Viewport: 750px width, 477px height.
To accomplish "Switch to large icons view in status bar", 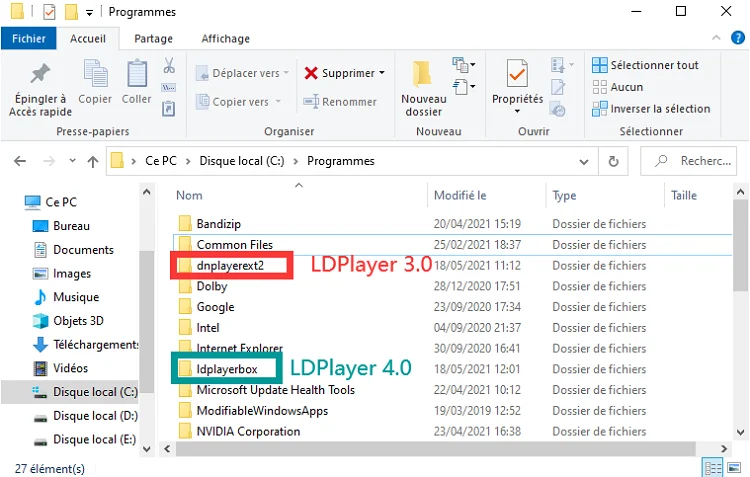I will pyautogui.click(x=734, y=467).
